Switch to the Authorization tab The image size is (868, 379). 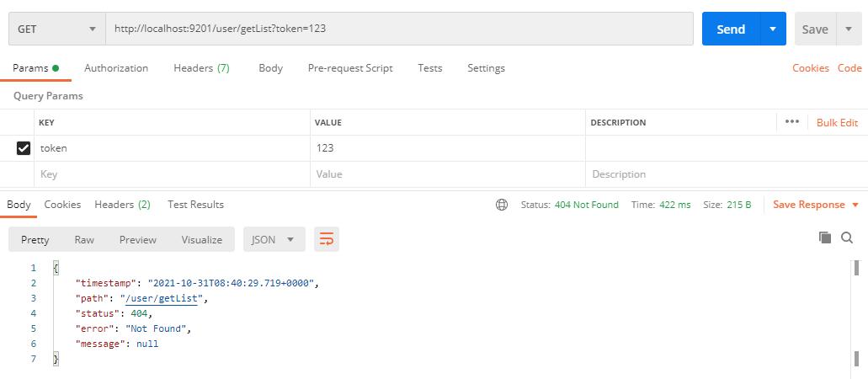point(116,68)
